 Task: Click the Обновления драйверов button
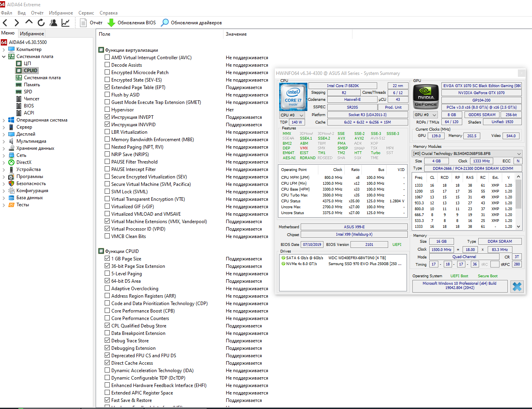pos(192,23)
